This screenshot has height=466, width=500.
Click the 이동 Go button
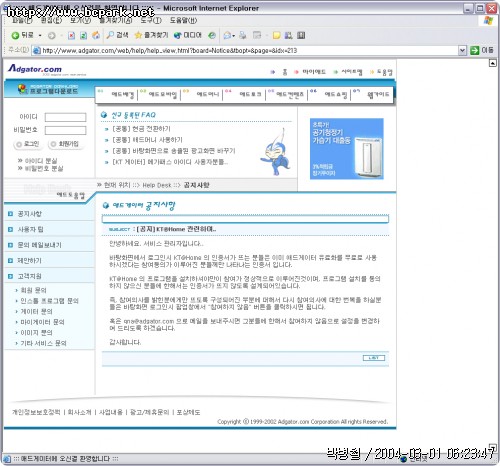point(482,50)
